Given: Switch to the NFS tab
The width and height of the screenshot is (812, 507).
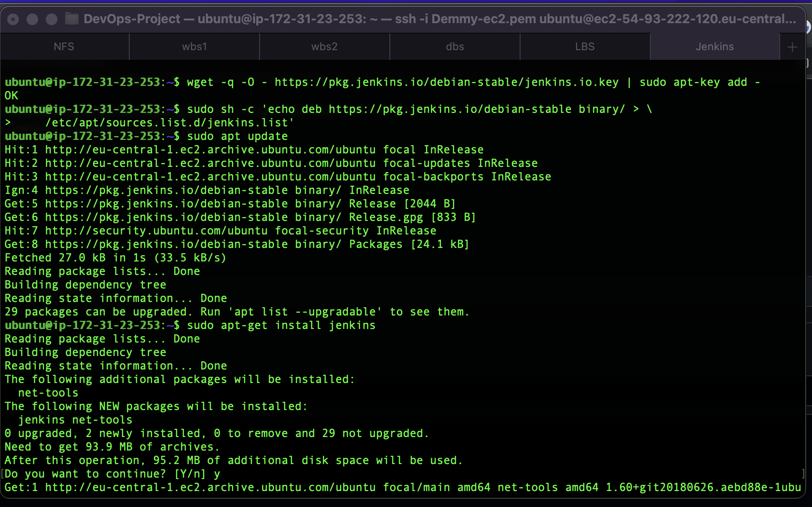Looking at the screenshot, I should click(64, 46).
